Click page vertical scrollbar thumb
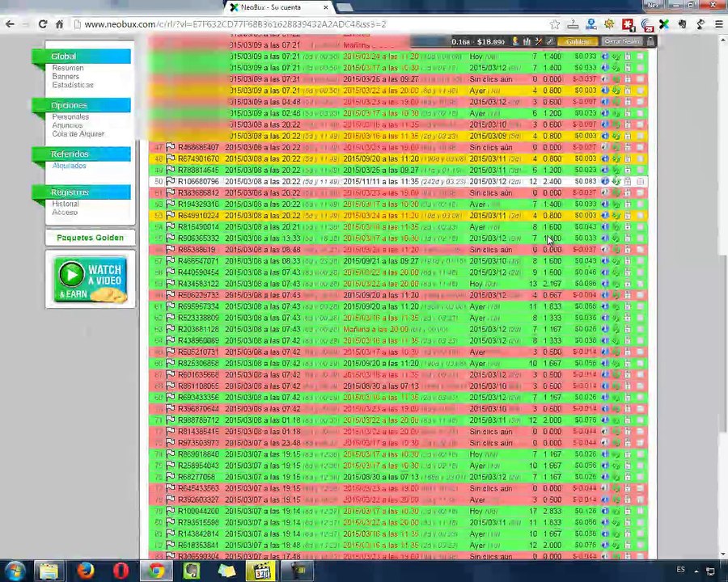The width and height of the screenshot is (728, 582). (x=723, y=344)
